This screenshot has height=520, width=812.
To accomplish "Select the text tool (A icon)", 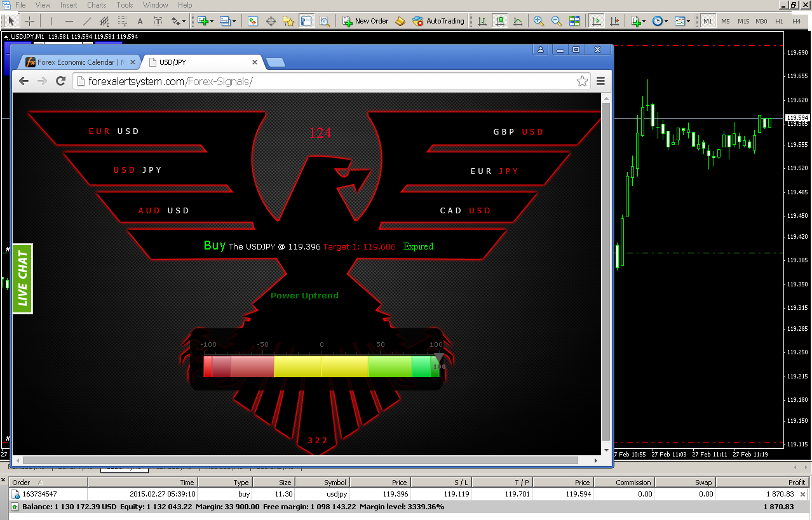I will point(140,21).
